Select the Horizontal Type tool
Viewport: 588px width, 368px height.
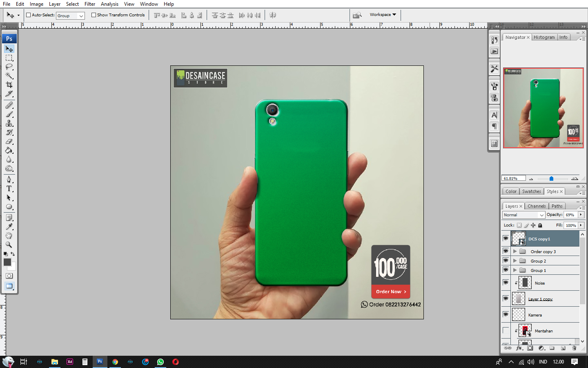tap(9, 188)
